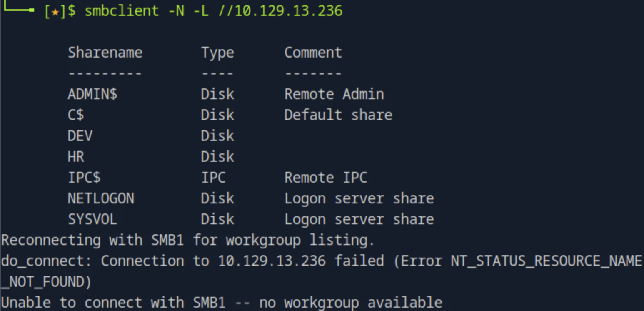Click the "Remote Admin" comment text
The height and width of the screenshot is (311, 644).
(334, 94)
